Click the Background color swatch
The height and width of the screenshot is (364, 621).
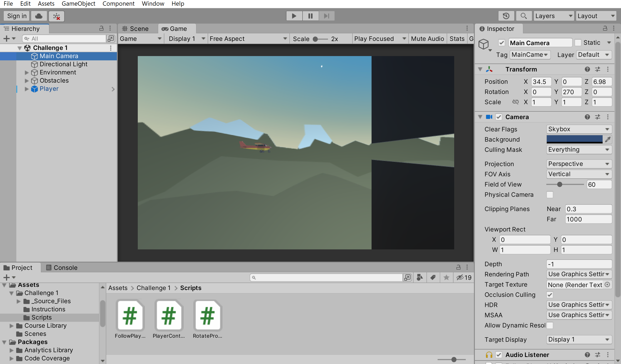[574, 140]
